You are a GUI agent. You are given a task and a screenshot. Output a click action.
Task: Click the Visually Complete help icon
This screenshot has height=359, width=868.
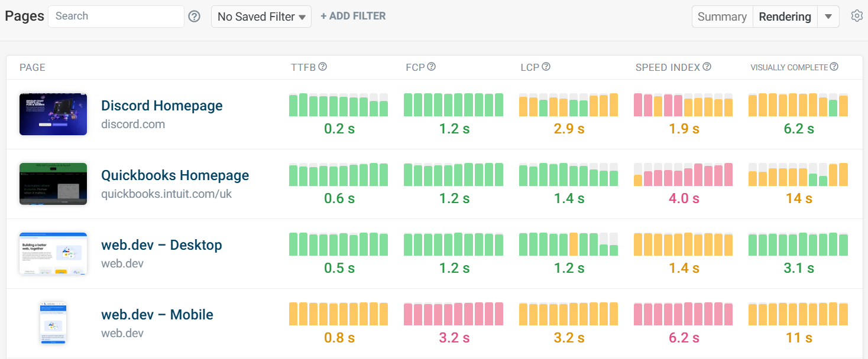(834, 67)
